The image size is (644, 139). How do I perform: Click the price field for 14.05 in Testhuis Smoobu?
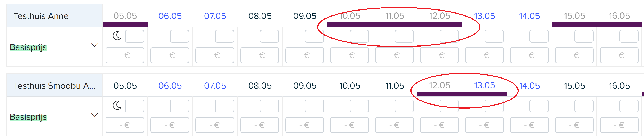[x=529, y=125]
